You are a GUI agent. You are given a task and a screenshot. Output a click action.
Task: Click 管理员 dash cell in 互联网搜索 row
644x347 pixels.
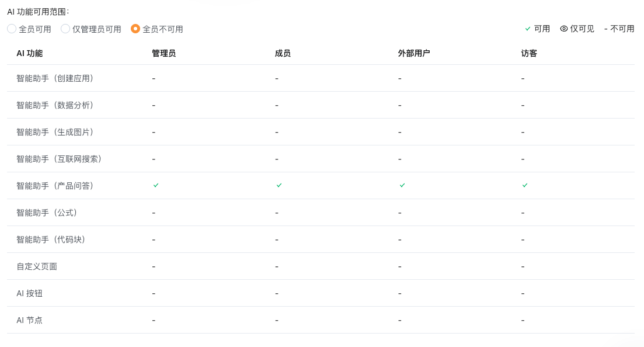154,159
